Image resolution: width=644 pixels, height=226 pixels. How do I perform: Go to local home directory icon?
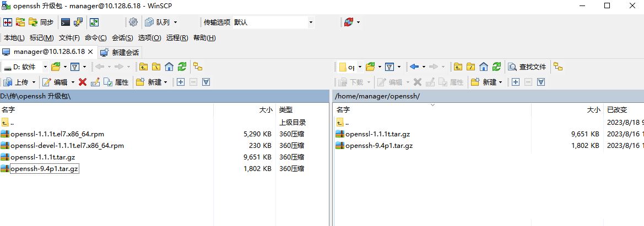coord(169,67)
